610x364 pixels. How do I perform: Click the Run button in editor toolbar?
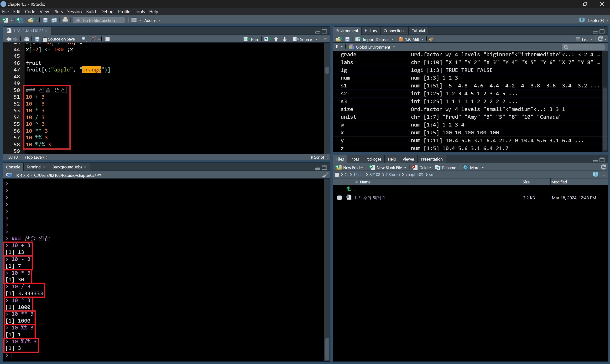(x=251, y=39)
